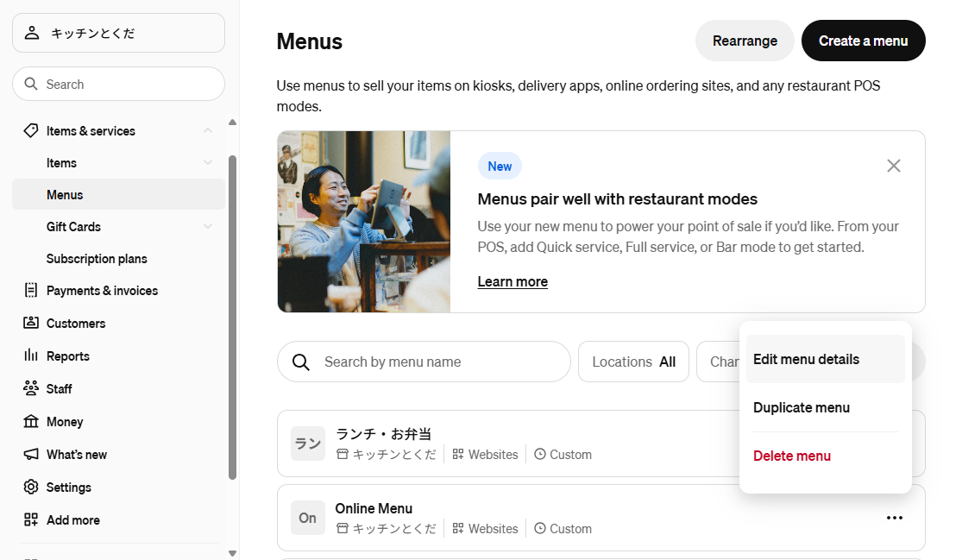
Task: Click the Websites icon in ランチ・お弁当 row
Action: click(x=457, y=455)
